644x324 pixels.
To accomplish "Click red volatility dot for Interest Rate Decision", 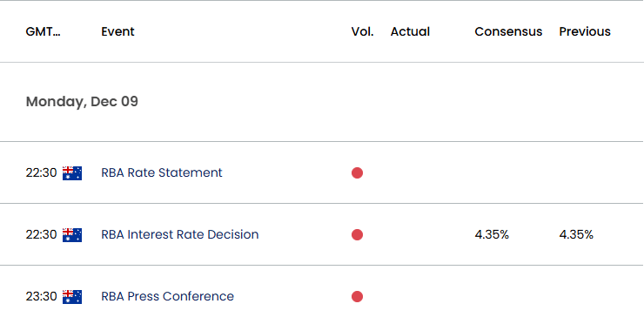I will click(357, 235).
